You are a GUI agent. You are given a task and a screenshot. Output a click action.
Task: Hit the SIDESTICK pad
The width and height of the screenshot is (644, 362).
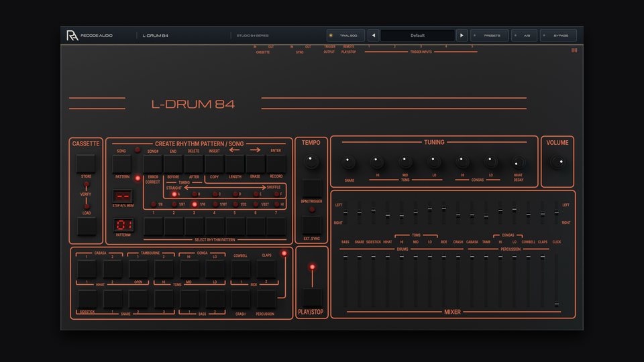[x=87, y=300]
